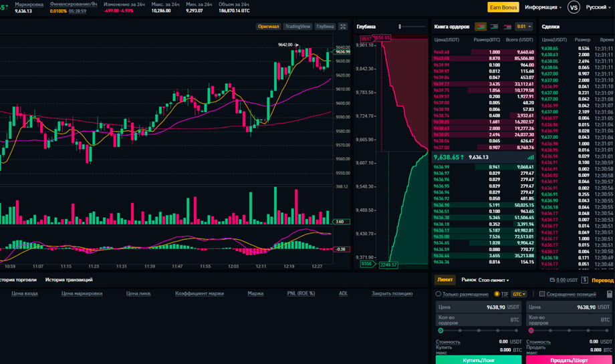Switch to the TradingView chart tab
Screen dimensions: 615x364
(297, 27)
